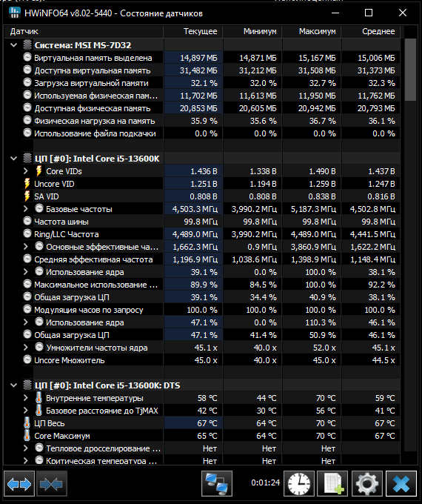
Task: Collapse the Система: MSI MS-7D32 group
Action: pyautogui.click(x=14, y=45)
